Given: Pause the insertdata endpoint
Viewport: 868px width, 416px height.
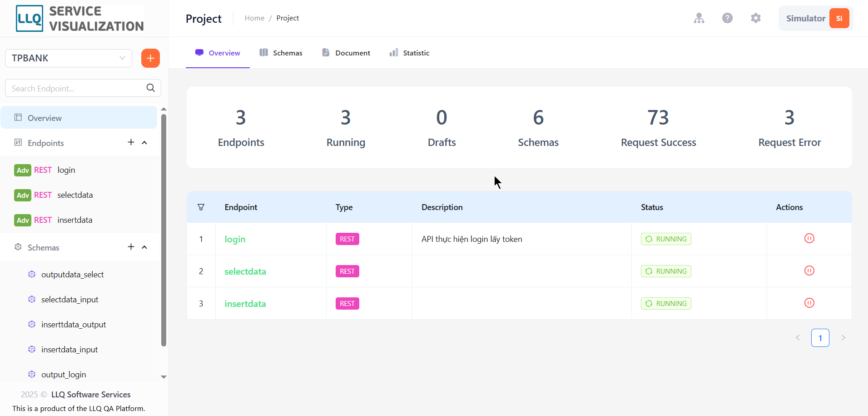Looking at the screenshot, I should click(x=809, y=303).
